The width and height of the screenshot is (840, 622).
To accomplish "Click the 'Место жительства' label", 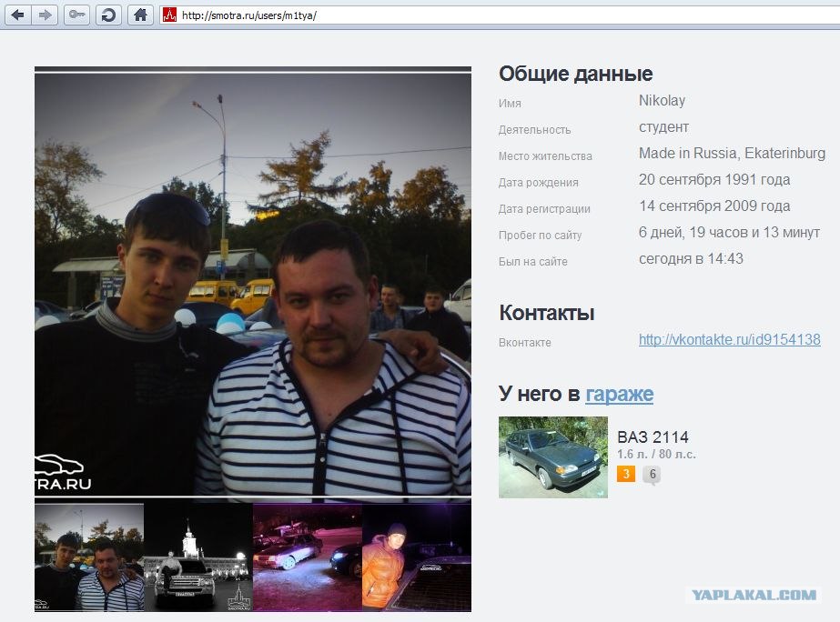I will tap(545, 156).
